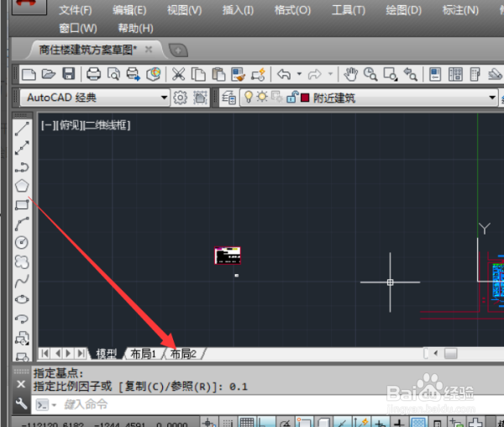Activate Zoom Window tool
Image resolution: width=504 pixels, height=427 pixels.
coord(391,74)
